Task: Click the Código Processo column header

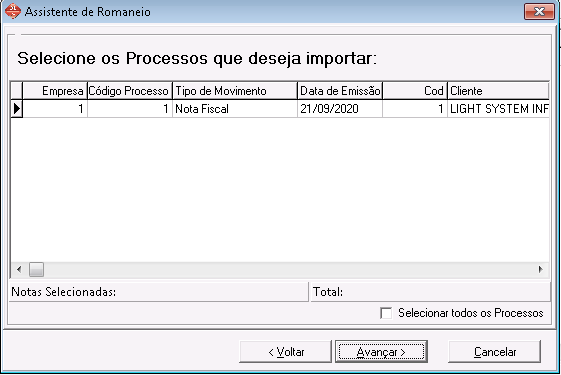Action: click(130, 91)
